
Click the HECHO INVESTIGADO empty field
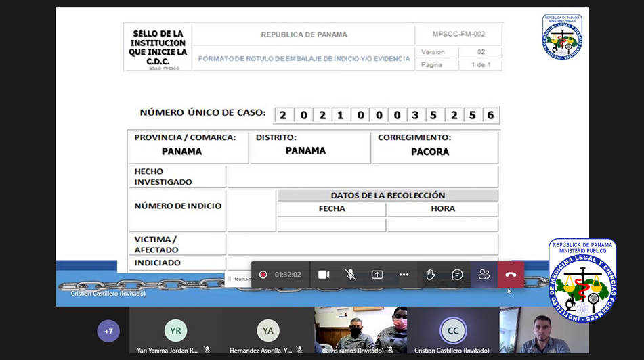[363, 177]
